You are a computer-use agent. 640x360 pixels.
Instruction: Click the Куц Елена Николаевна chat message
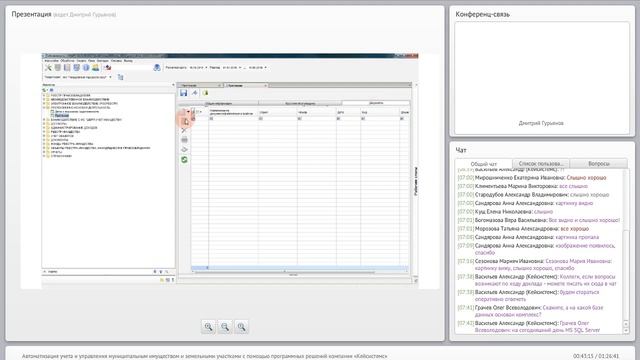pos(505,211)
